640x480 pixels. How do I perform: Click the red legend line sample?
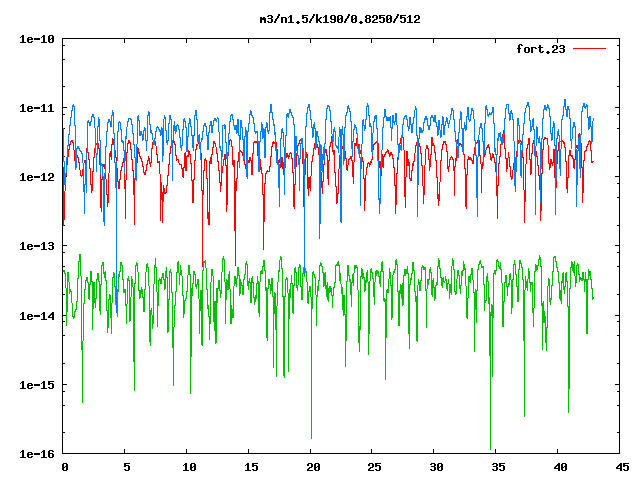[x=589, y=49]
